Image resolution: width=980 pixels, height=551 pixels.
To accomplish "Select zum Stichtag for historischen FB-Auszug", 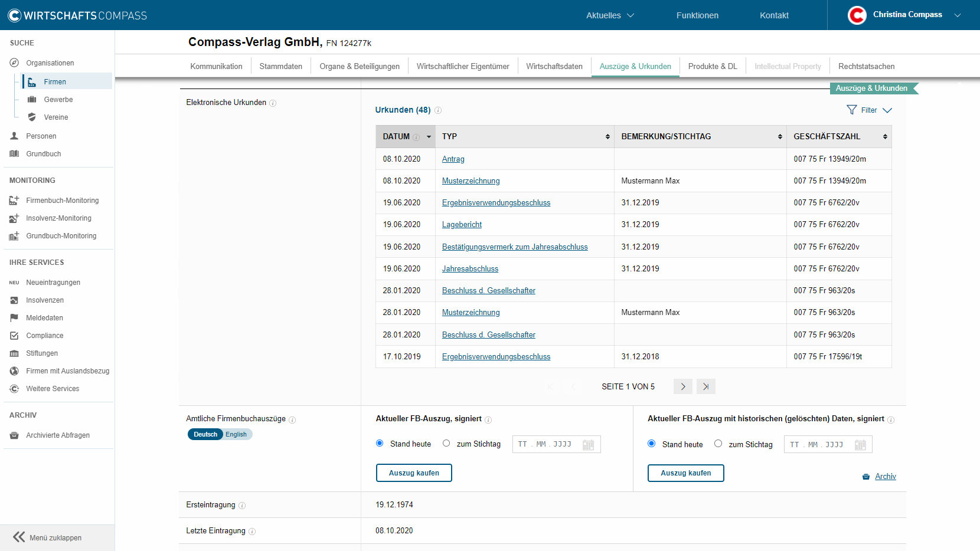I will click(x=718, y=443).
